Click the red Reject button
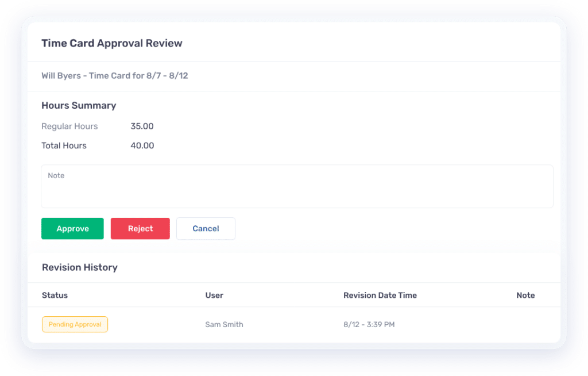Screen dimensions: 588x376 pyautogui.click(x=140, y=228)
